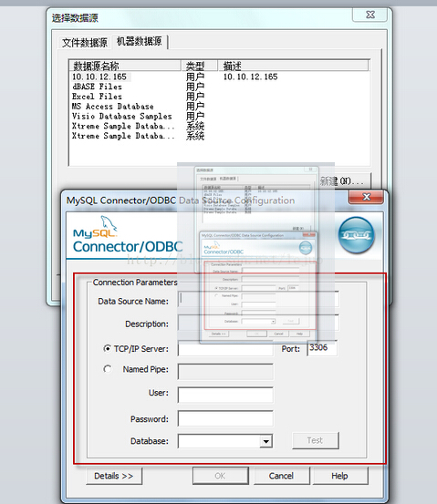Click the blue ODBC chain link icon
This screenshot has width=437, height=504.
tap(356, 235)
